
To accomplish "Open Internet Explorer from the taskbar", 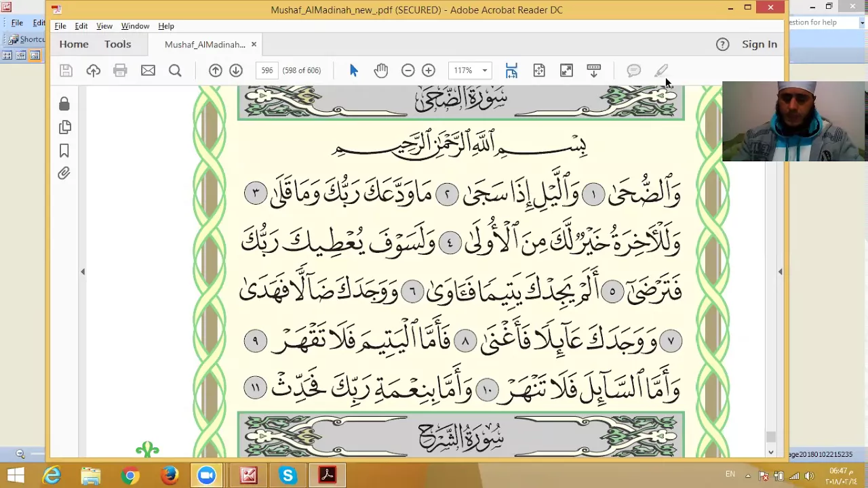I will click(x=52, y=476).
